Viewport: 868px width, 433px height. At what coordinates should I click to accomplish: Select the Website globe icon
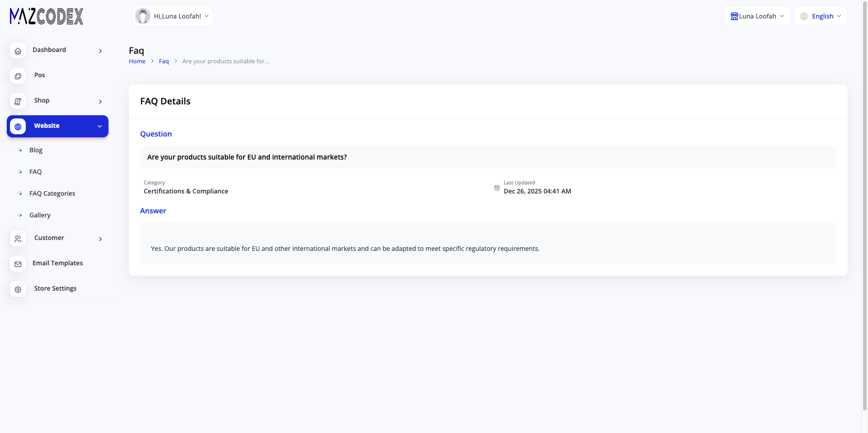click(x=18, y=127)
